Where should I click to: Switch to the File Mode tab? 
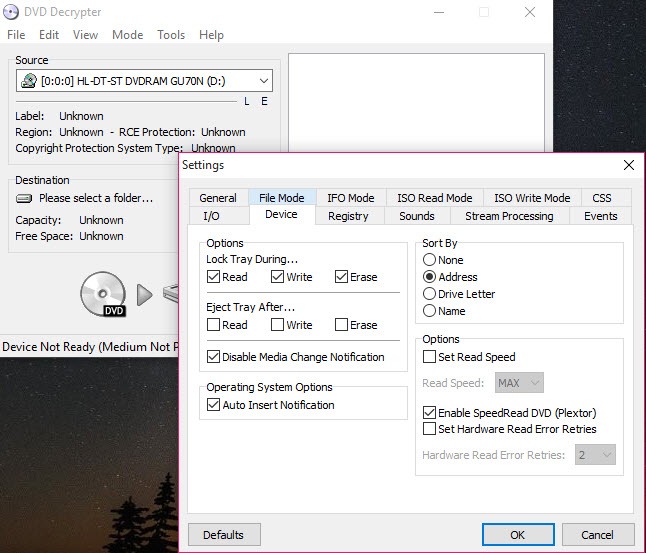(282, 198)
